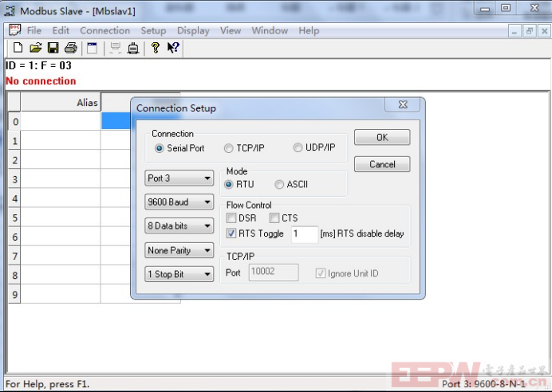Screen dimensions: 552x392
Task: Click the Cancel button
Action: (x=382, y=164)
